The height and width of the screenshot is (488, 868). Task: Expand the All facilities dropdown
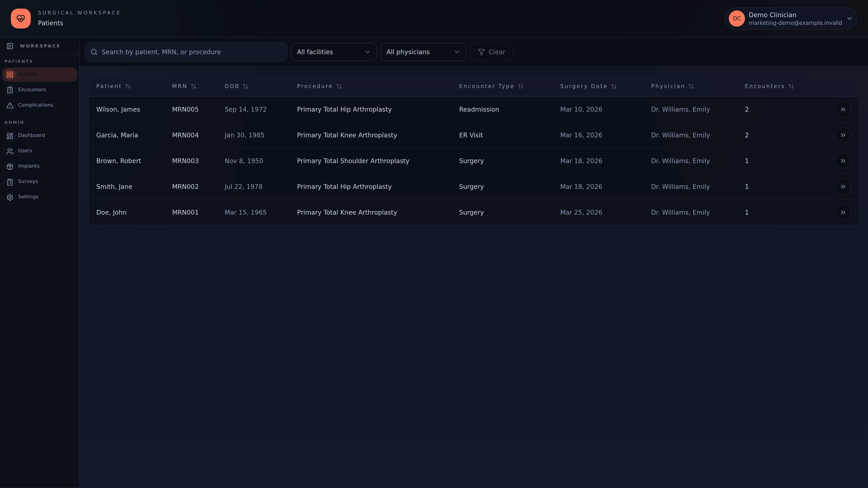click(334, 52)
